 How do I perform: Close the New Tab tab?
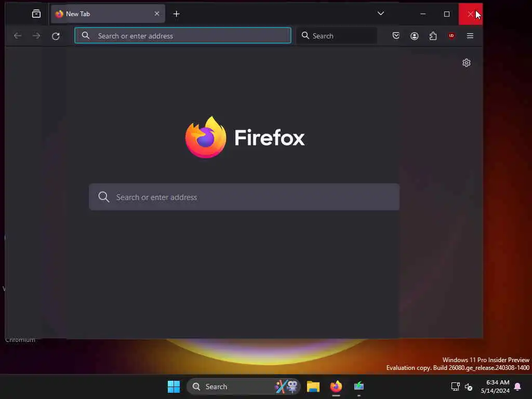pyautogui.click(x=157, y=14)
